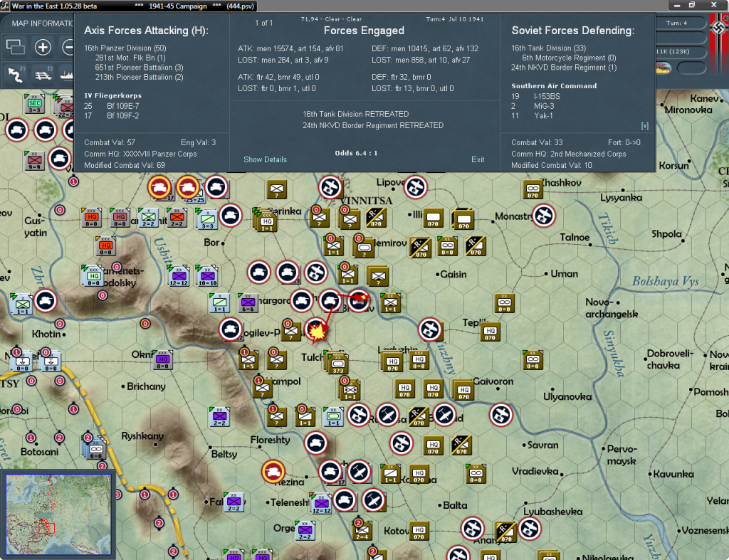
Task: Select the purple 2=2 counter at Orgeev
Action: [305, 531]
